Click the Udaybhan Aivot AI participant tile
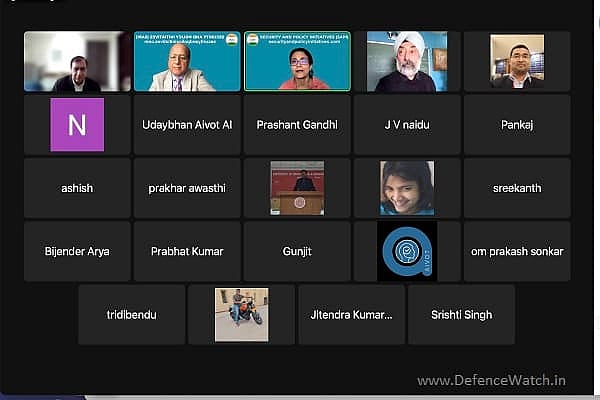 click(x=187, y=125)
